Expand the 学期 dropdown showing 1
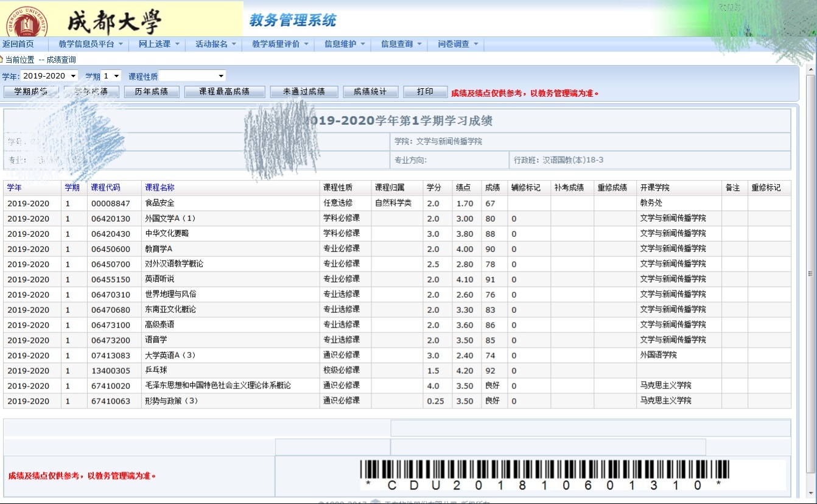 click(x=111, y=76)
